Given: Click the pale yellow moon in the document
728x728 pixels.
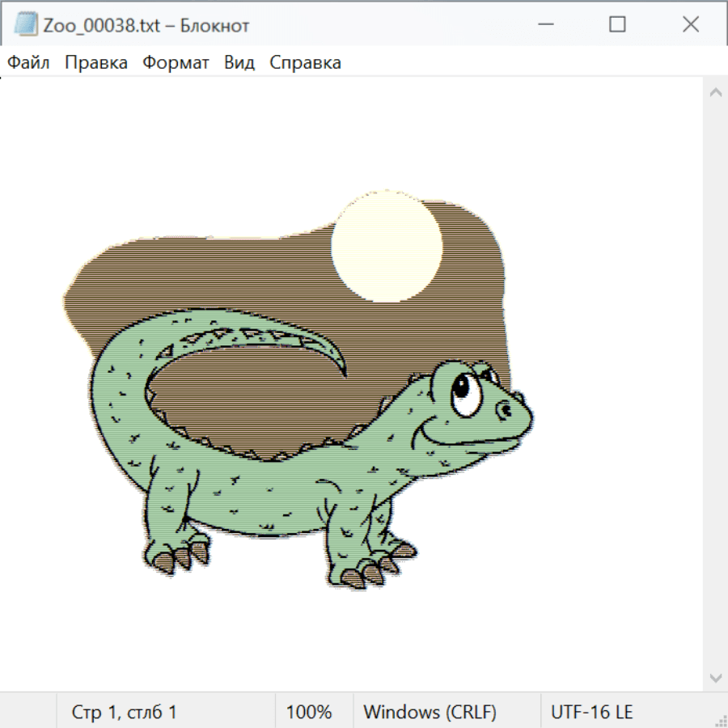Looking at the screenshot, I should 387,247.
